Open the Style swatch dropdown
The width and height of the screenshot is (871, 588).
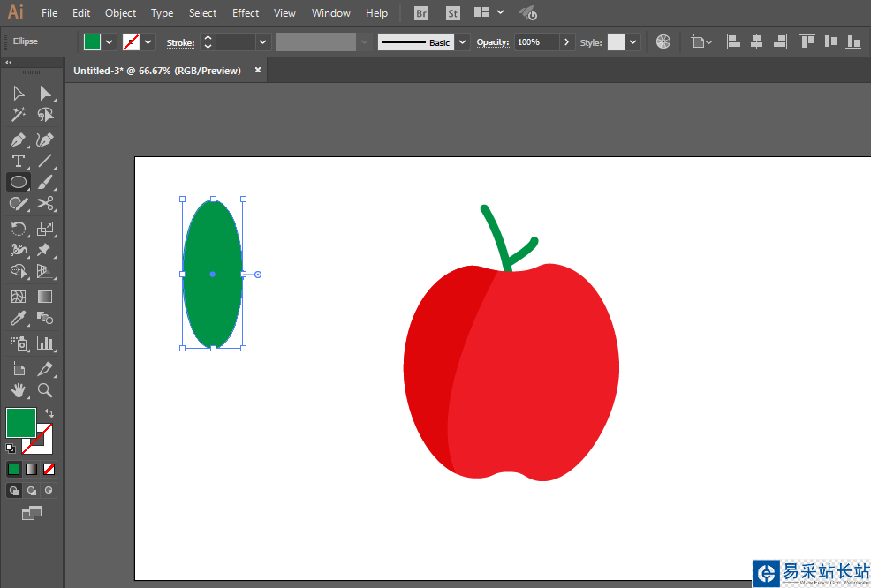click(x=632, y=42)
